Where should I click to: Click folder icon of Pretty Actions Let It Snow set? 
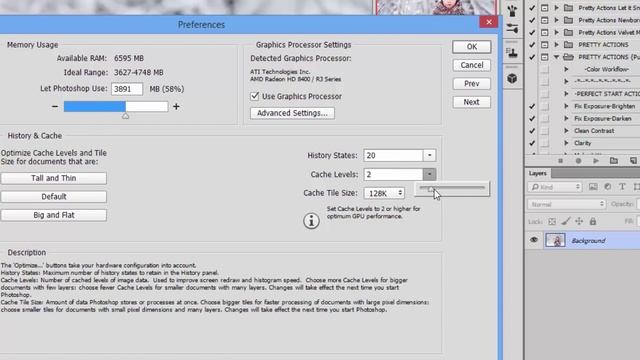[568, 8]
